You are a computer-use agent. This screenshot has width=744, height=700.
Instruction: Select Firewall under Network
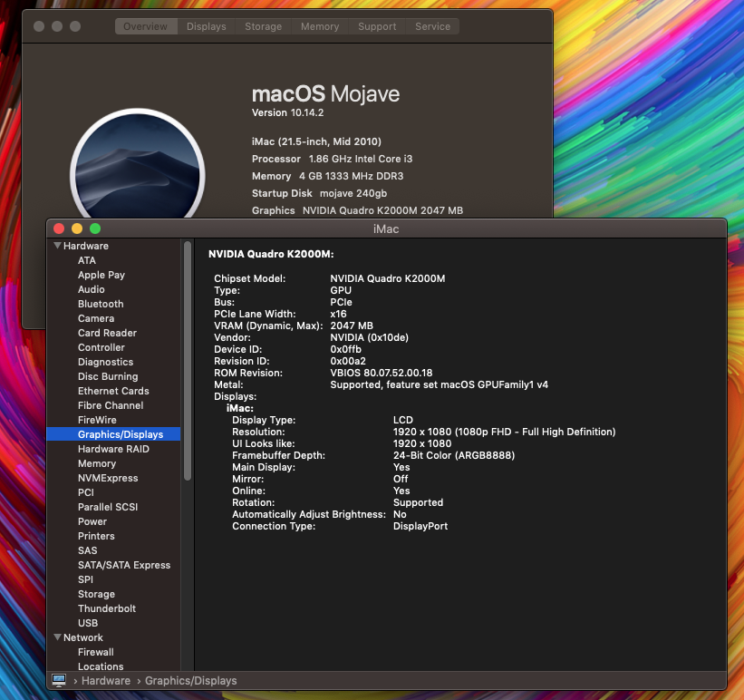click(x=96, y=652)
